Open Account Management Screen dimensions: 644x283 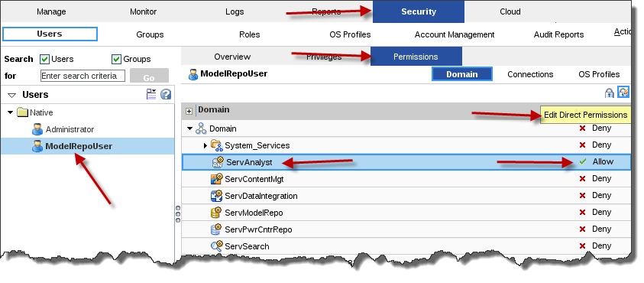455,34
